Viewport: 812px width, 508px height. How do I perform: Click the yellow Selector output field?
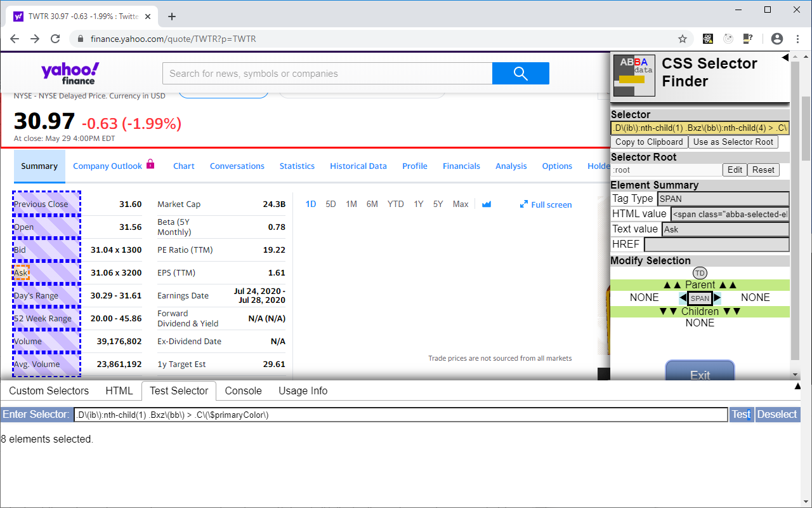pyautogui.click(x=700, y=128)
